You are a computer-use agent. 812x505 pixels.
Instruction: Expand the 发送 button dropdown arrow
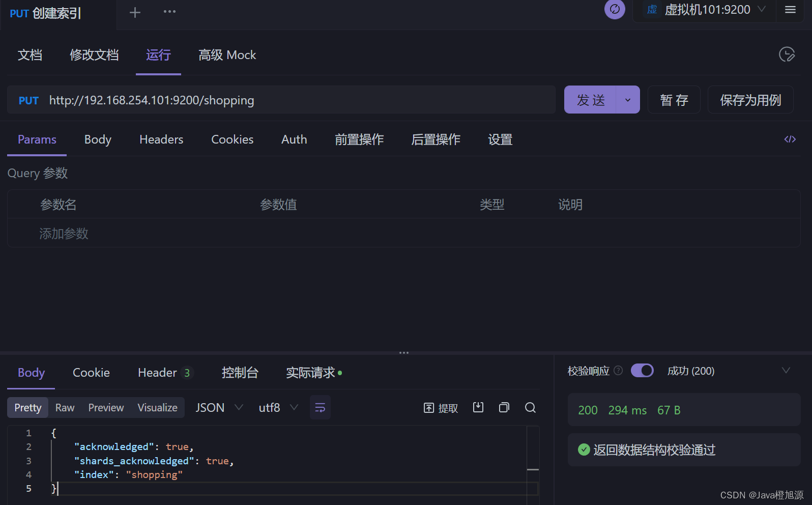[x=628, y=100]
